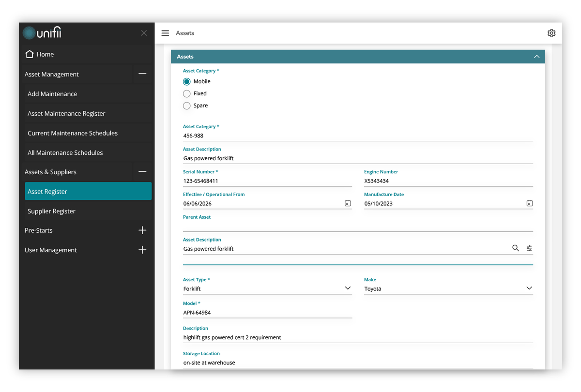This screenshot has width=581, height=392.
Task: Click the Asset Management menu label
Action: tap(51, 74)
